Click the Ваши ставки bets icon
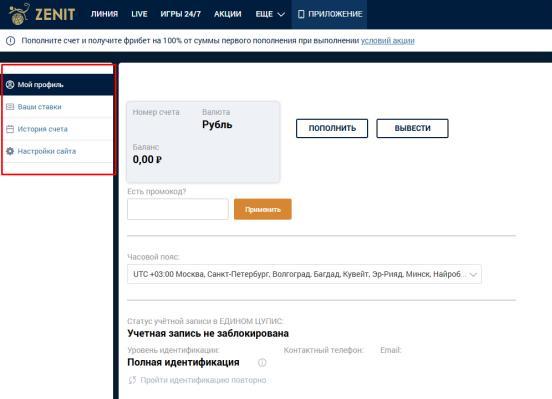 tap(10, 107)
